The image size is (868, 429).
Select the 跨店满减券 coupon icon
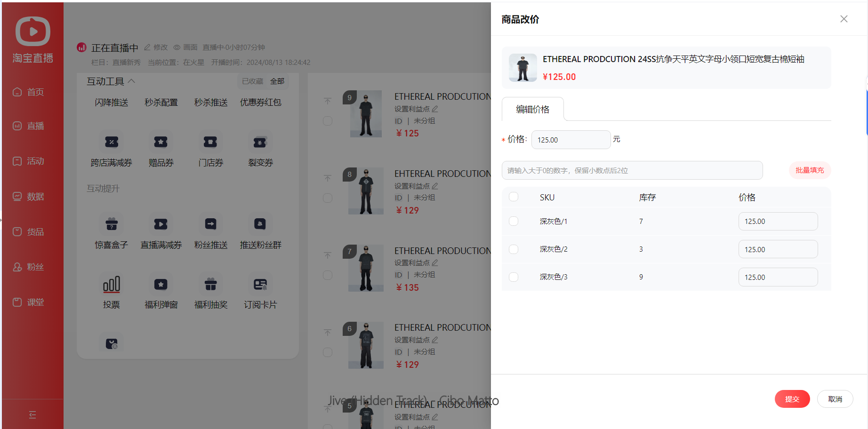coord(112,142)
